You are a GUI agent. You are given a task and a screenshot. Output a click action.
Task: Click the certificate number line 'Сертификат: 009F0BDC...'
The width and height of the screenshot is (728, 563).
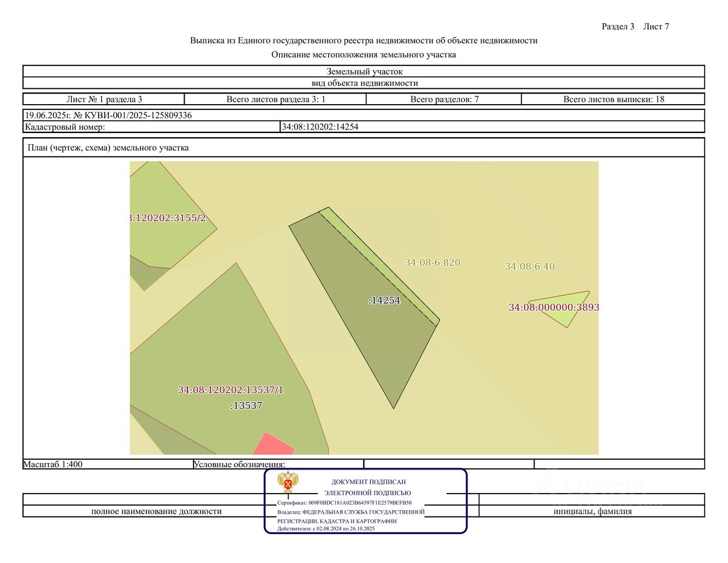(x=345, y=503)
